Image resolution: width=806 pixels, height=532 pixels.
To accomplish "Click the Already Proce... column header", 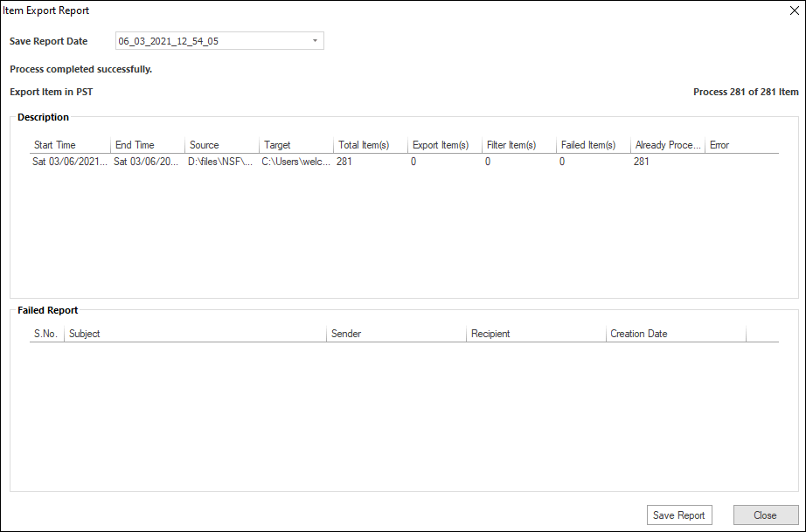I will pyautogui.click(x=668, y=145).
